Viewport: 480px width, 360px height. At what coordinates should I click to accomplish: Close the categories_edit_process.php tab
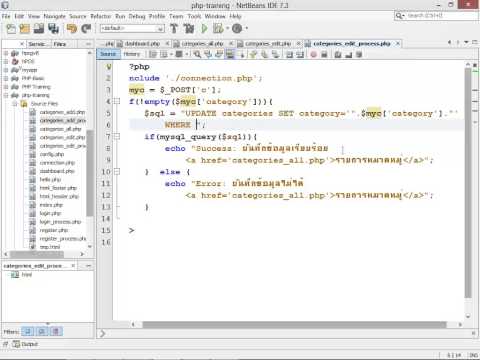[398, 44]
